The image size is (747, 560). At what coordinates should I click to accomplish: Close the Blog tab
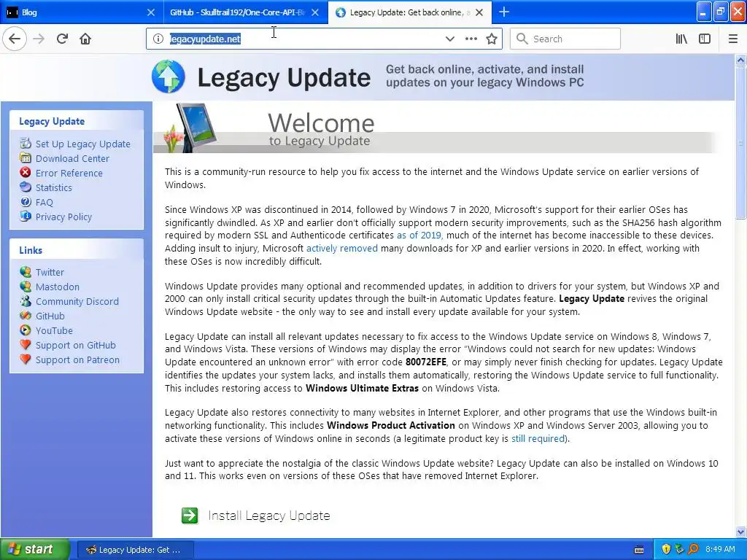coord(150,12)
